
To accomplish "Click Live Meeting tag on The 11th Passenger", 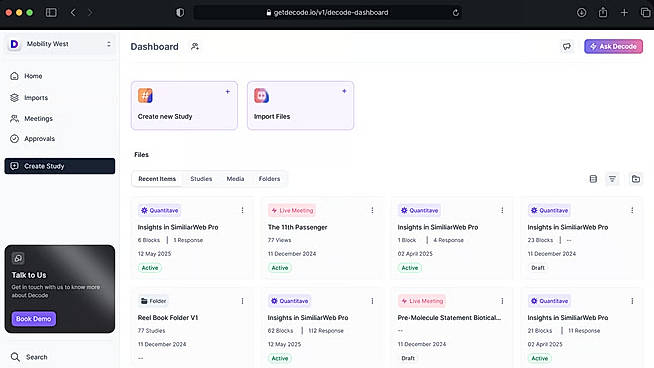I will click(292, 210).
